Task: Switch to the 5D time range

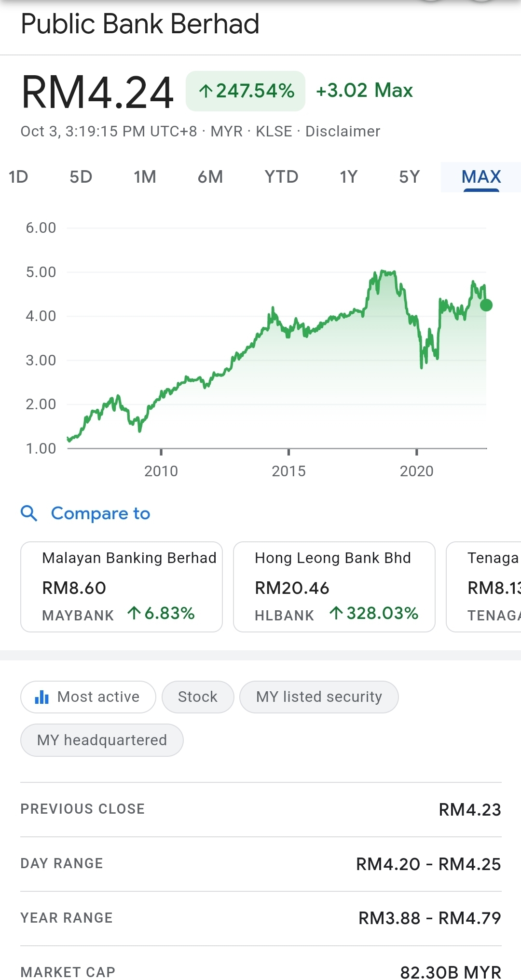Action: 81,177
